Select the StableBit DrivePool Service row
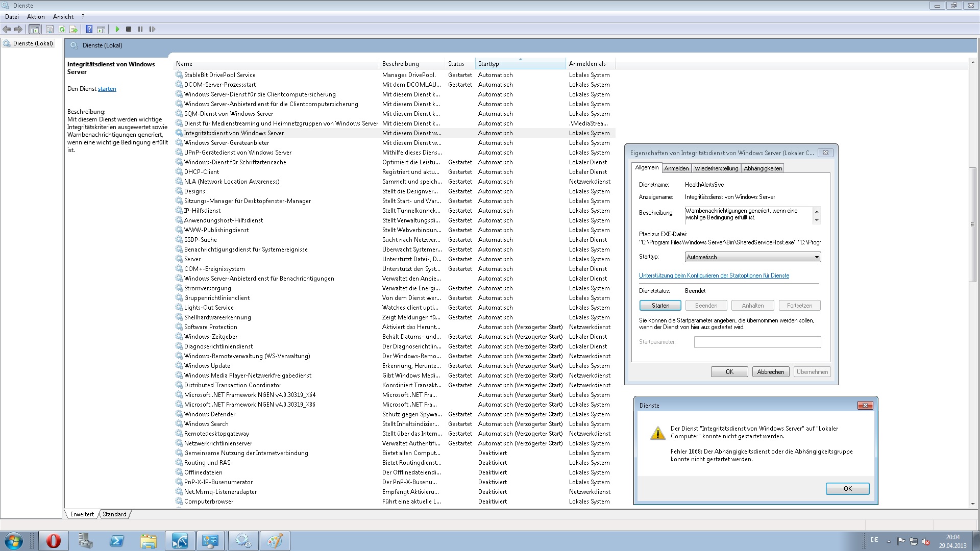Image resolution: width=980 pixels, height=551 pixels. coord(394,75)
